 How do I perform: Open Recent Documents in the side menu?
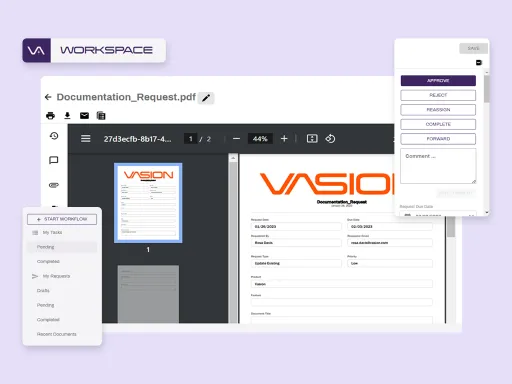click(57, 334)
